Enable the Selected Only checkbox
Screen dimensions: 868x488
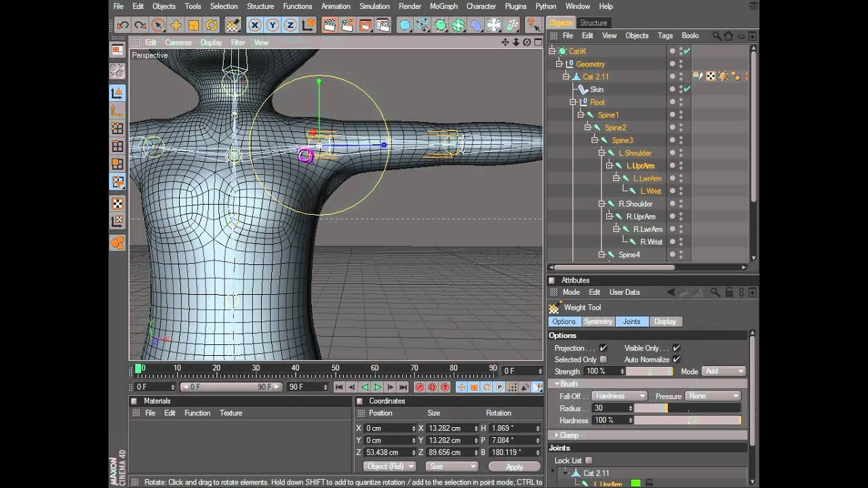point(604,359)
